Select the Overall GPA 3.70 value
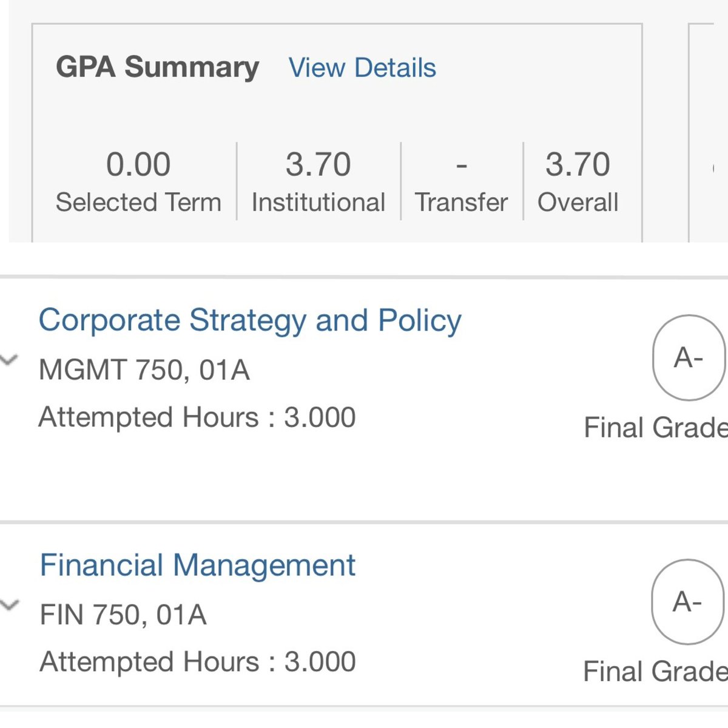Image resolution: width=728 pixels, height=728 pixels. (x=578, y=164)
